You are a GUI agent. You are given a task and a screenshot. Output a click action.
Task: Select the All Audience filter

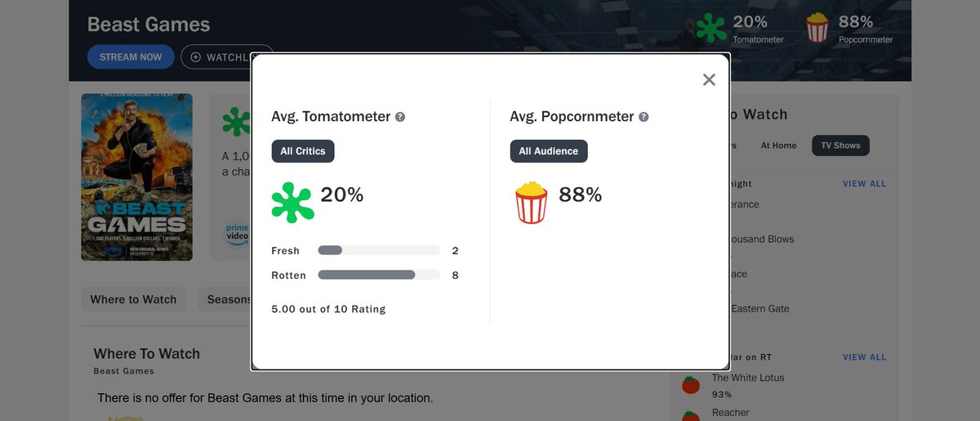[x=549, y=151]
